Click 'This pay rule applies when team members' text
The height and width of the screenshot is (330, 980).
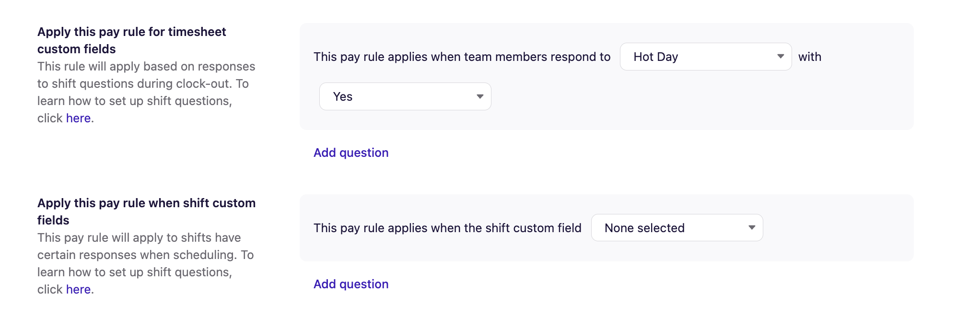coord(462,57)
